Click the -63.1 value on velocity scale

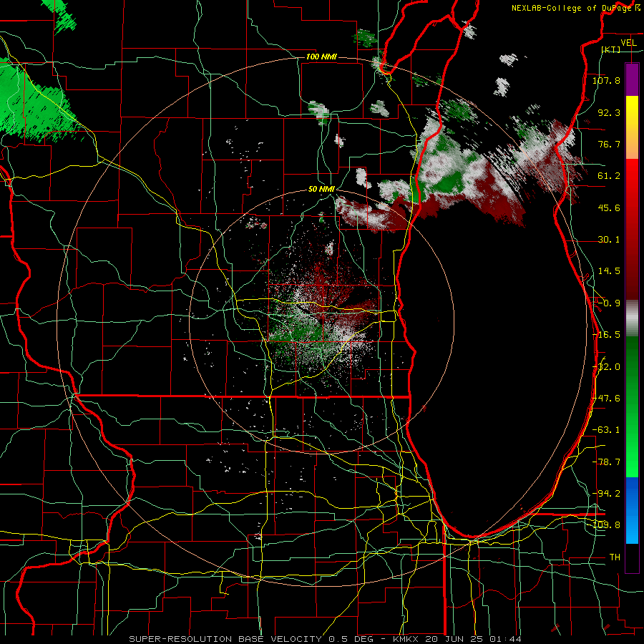(606, 430)
